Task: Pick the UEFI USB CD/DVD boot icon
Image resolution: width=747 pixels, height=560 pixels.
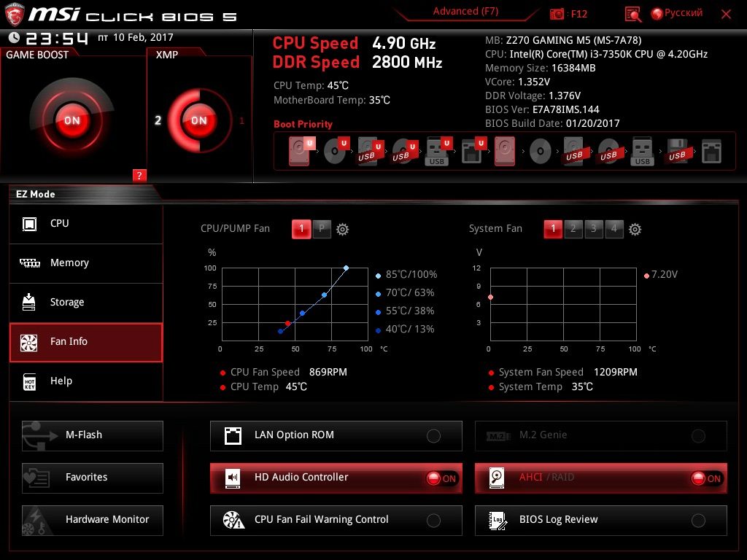Action: click(404, 151)
